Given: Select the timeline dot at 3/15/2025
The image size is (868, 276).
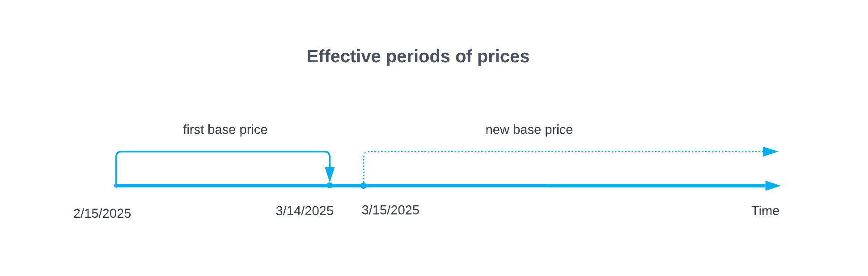Looking at the screenshot, I should click(364, 186).
